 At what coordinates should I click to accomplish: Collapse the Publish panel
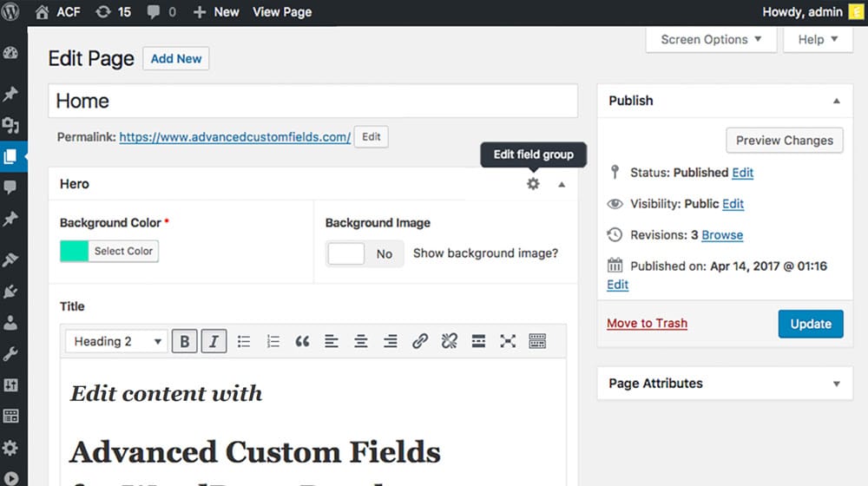pyautogui.click(x=837, y=102)
